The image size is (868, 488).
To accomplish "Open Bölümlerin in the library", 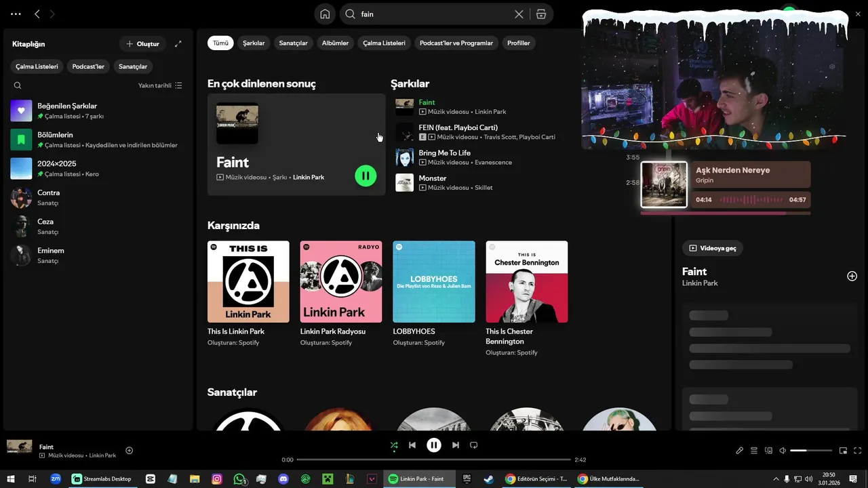I will coord(98,140).
